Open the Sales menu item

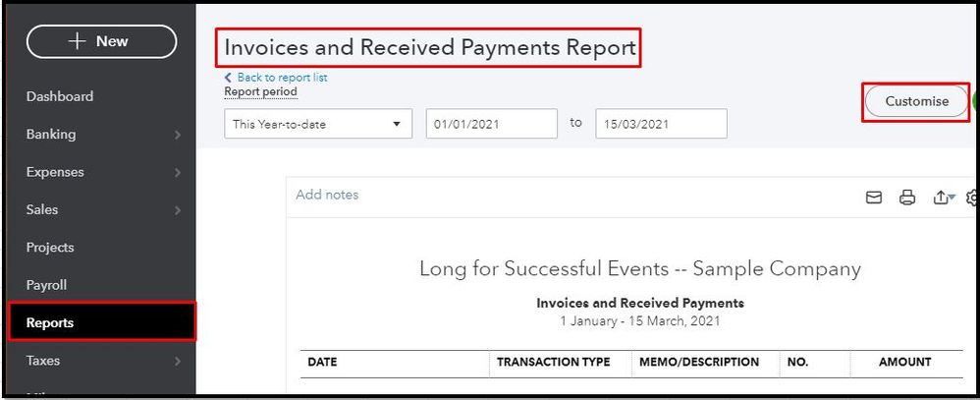tap(42, 209)
